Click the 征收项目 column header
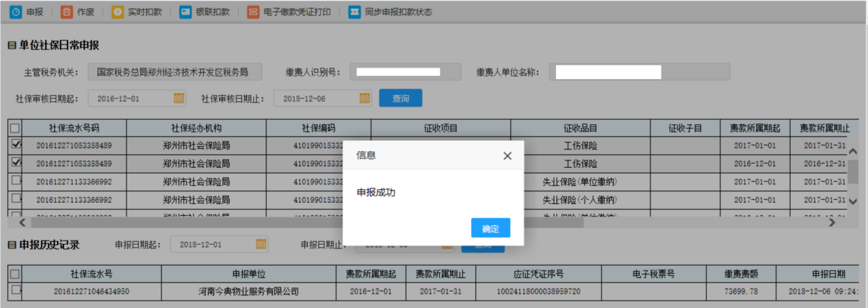Screen dimensions: 868x308 (x=440, y=128)
